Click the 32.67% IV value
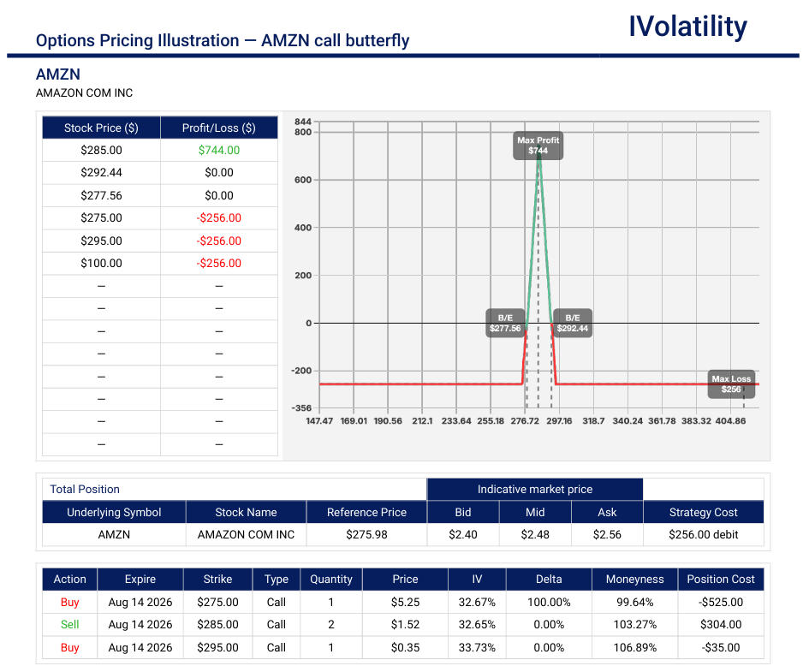Image resolution: width=809 pixels, height=672 pixels. click(x=477, y=603)
